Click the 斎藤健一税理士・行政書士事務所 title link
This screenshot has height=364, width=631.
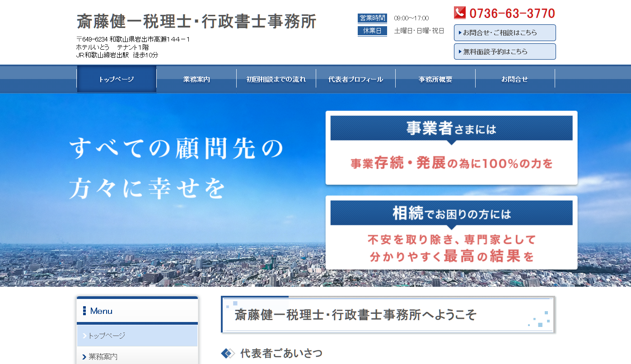(x=196, y=21)
